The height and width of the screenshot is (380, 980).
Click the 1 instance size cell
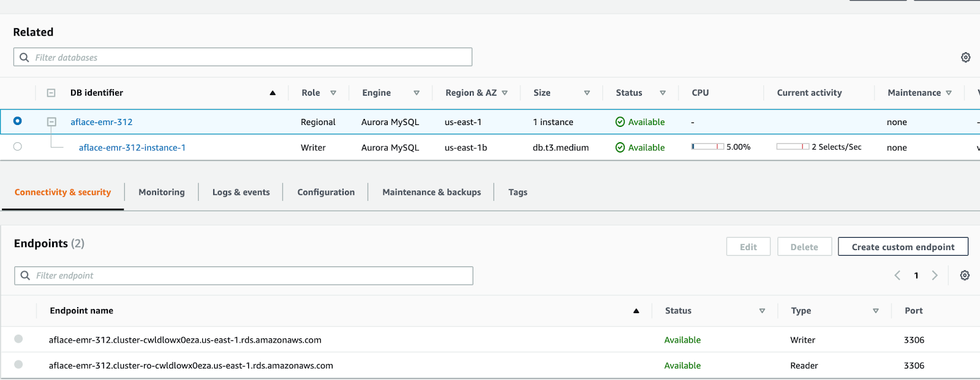[553, 122]
